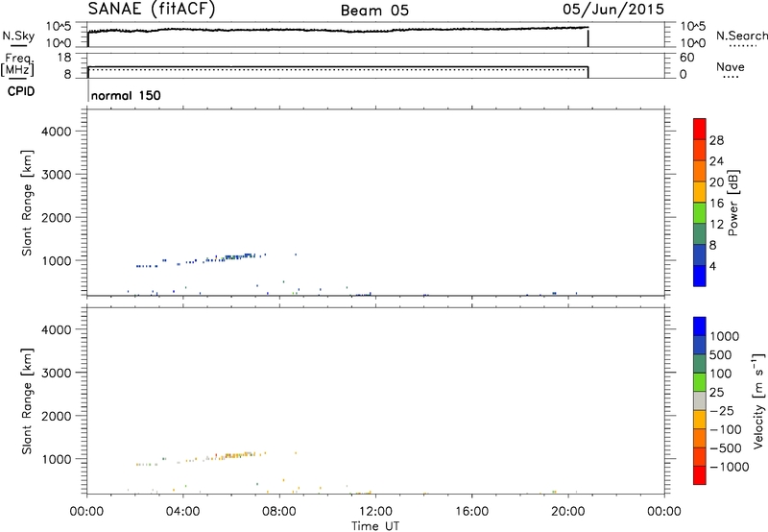Click the dotted frequency line
Image resolution: width=768 pixels, height=532 pixels.
click(x=338, y=69)
